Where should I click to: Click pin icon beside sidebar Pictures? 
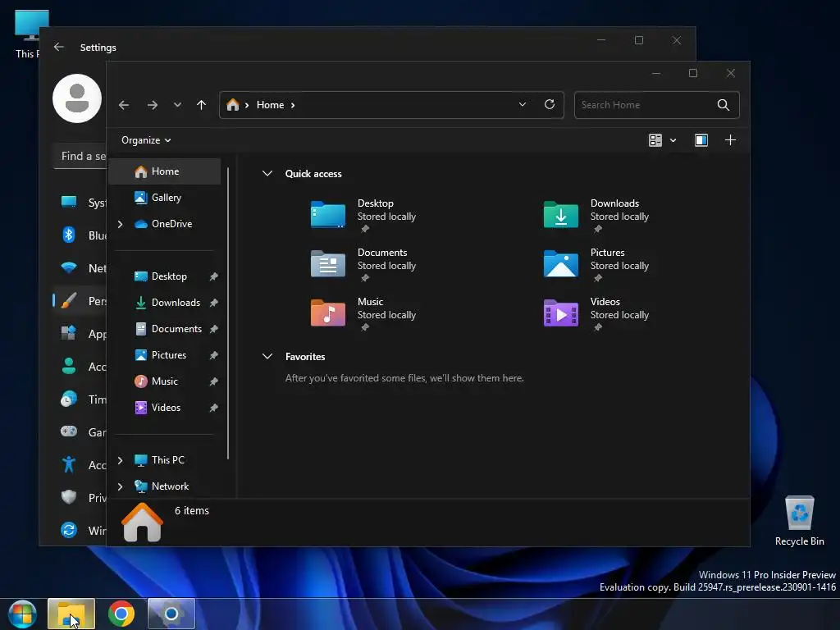point(214,355)
